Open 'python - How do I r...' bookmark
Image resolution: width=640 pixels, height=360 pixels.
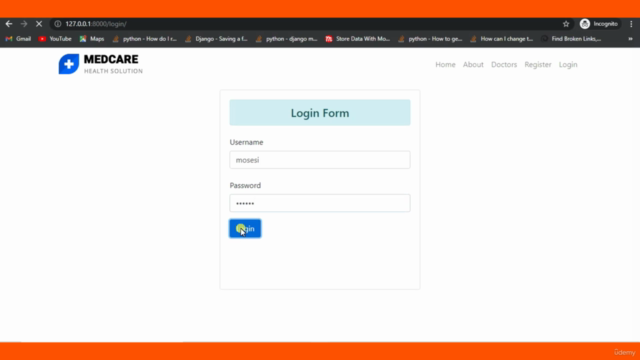[145, 39]
